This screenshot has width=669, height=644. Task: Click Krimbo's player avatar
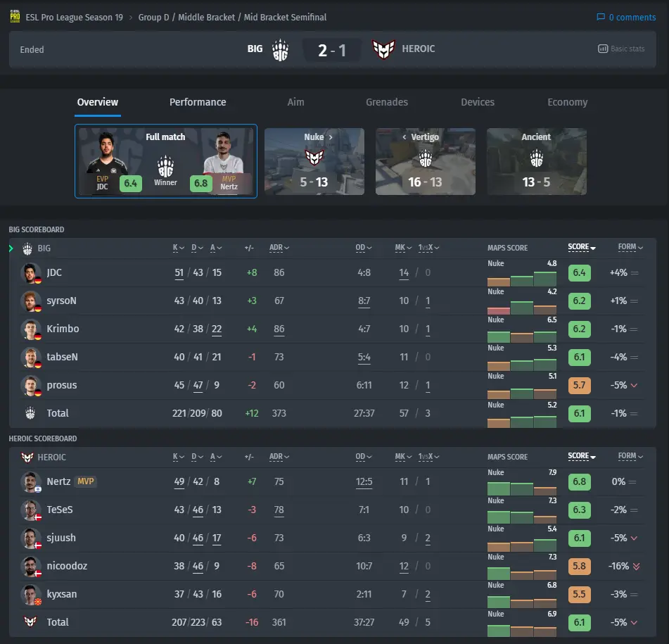point(30,329)
